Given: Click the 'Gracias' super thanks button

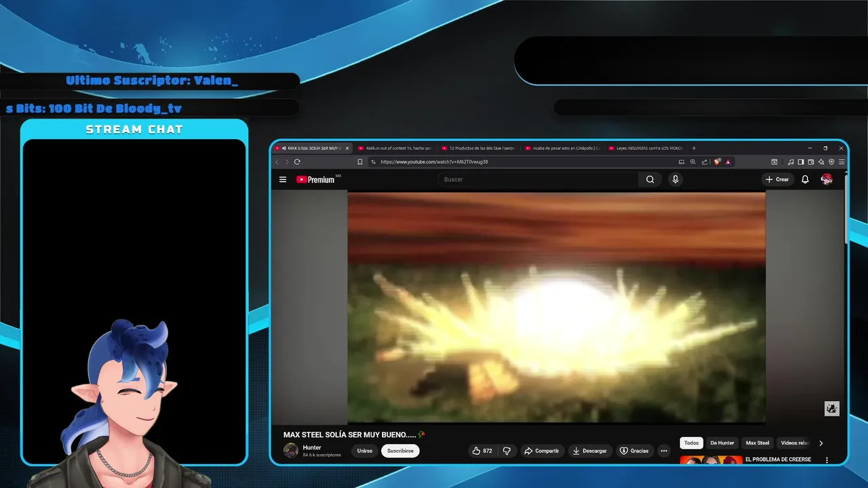Looking at the screenshot, I should pos(634,451).
